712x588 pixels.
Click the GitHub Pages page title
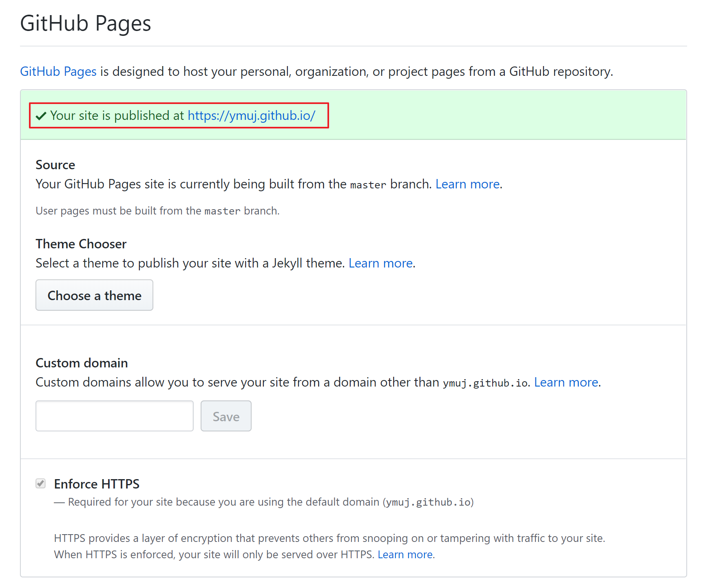pos(86,23)
